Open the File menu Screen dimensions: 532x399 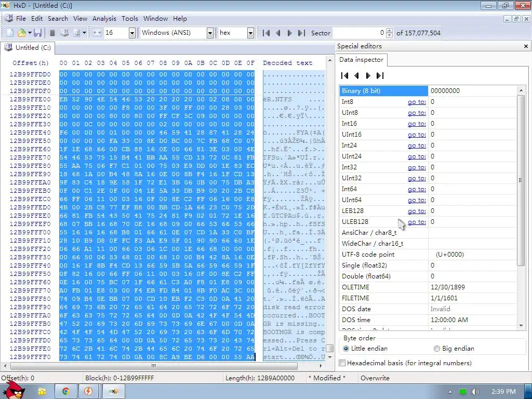click(21, 19)
